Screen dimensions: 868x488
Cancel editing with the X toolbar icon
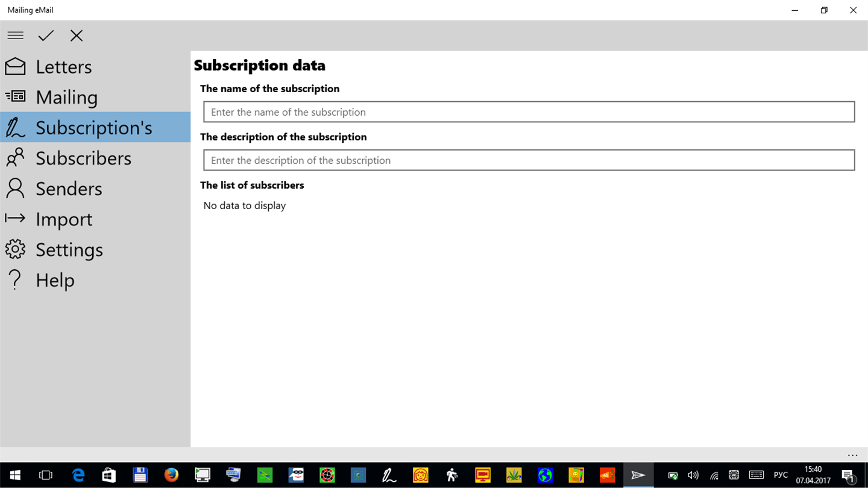pyautogui.click(x=77, y=36)
